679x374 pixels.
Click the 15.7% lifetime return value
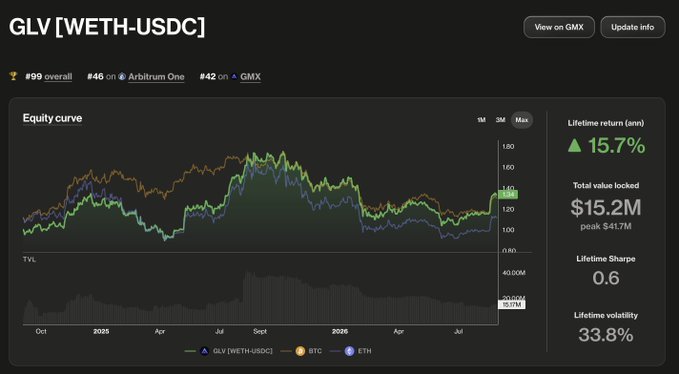[x=617, y=145]
